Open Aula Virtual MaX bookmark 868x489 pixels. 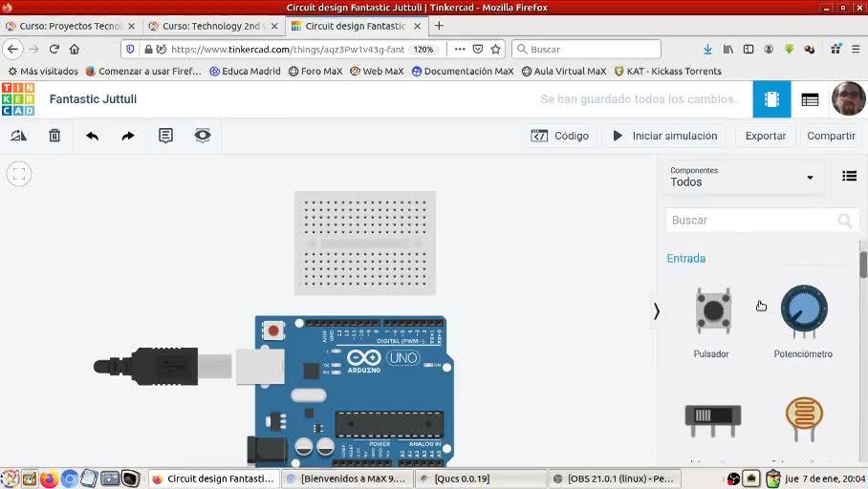click(564, 71)
